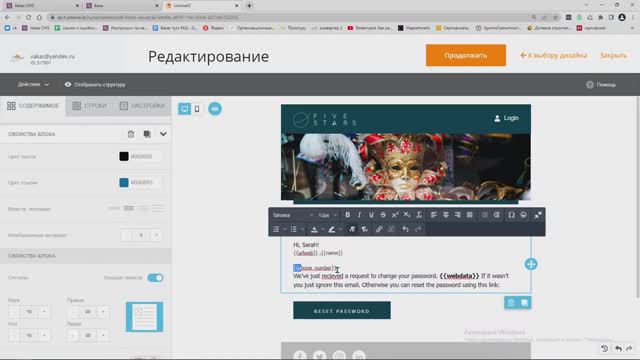Image resolution: width=640 pixels, height=360 pixels.
Task: Click the text color hex value field
Action: point(144,156)
